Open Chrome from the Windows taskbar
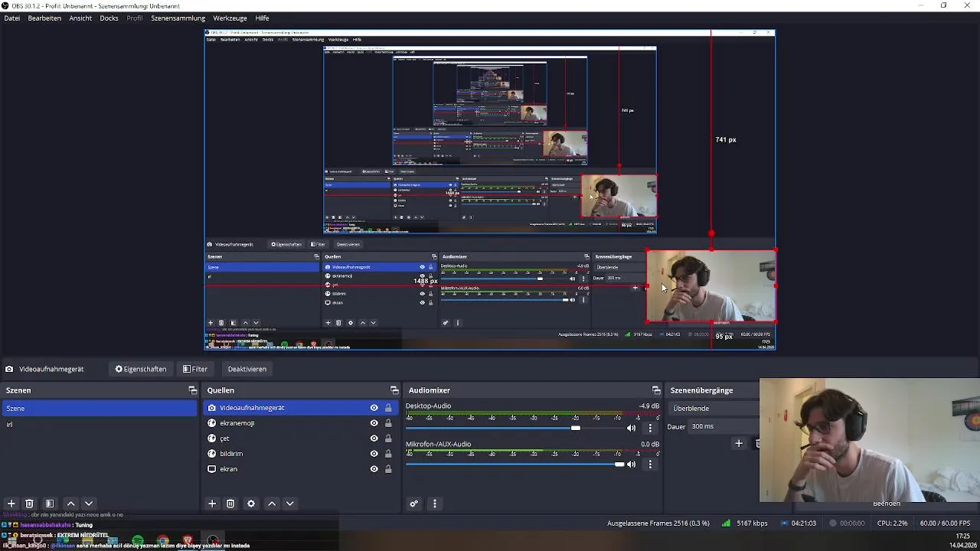 pyautogui.click(x=162, y=542)
